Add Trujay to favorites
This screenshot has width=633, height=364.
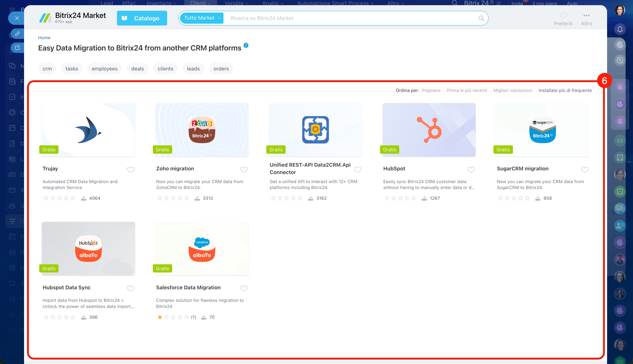[x=130, y=169]
